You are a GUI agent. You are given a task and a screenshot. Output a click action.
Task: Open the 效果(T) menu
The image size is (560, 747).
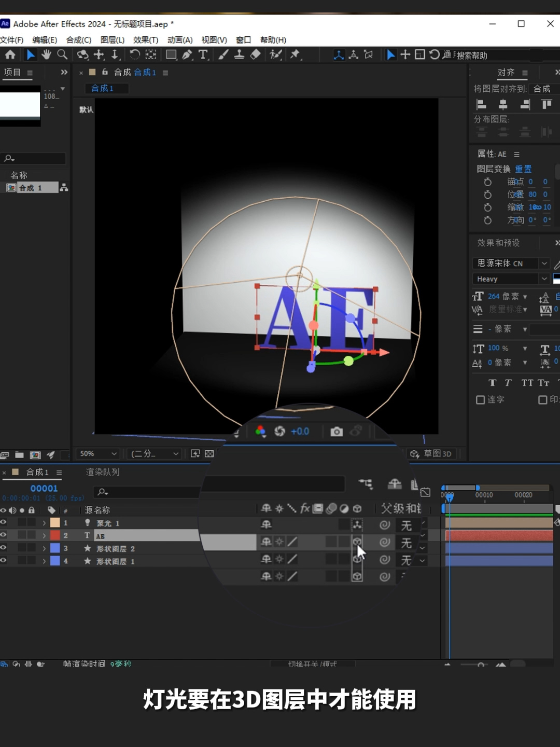(x=146, y=40)
